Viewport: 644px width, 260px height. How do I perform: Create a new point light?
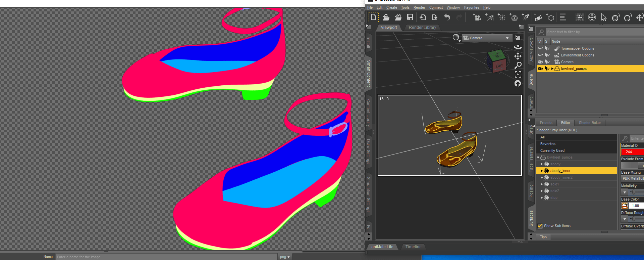pyautogui.click(x=501, y=17)
